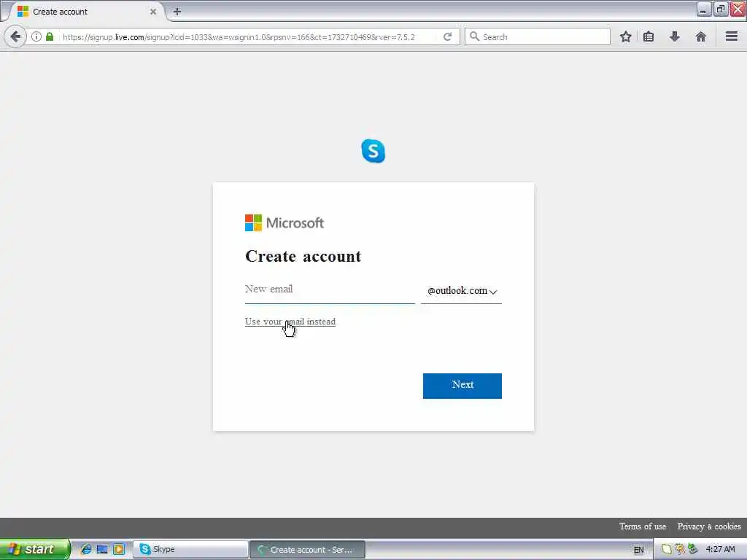The height and width of the screenshot is (560, 747).
Task: Bookmark this page with the star icon
Action: [x=625, y=36]
